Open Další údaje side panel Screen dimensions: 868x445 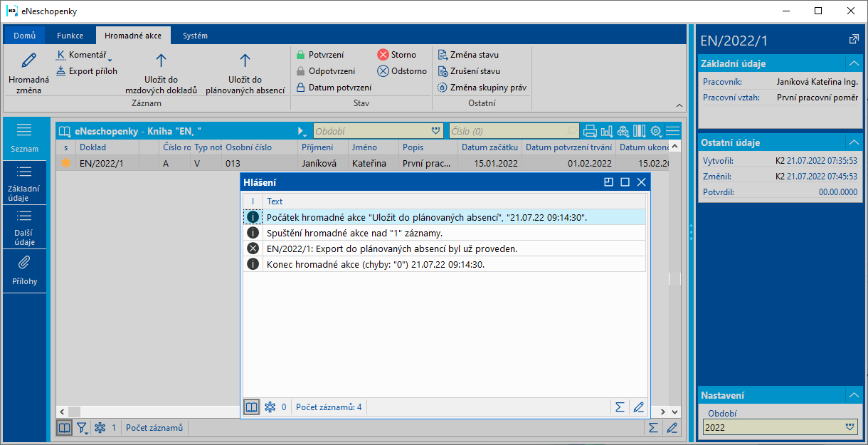click(x=24, y=227)
